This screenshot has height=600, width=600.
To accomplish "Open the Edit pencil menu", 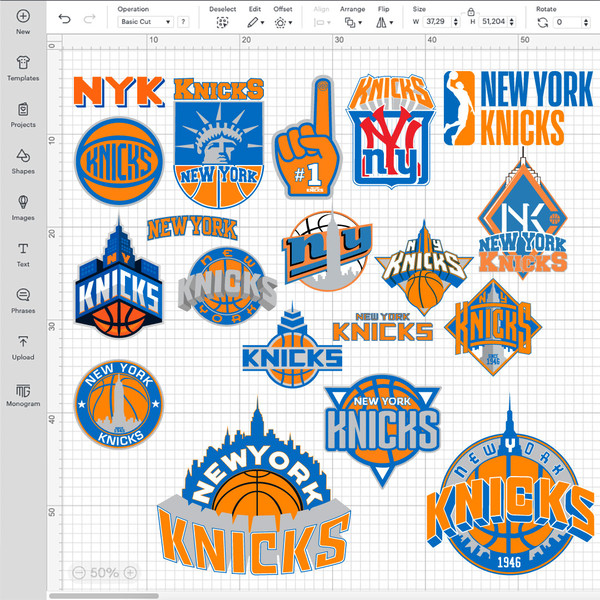I will click(255, 23).
